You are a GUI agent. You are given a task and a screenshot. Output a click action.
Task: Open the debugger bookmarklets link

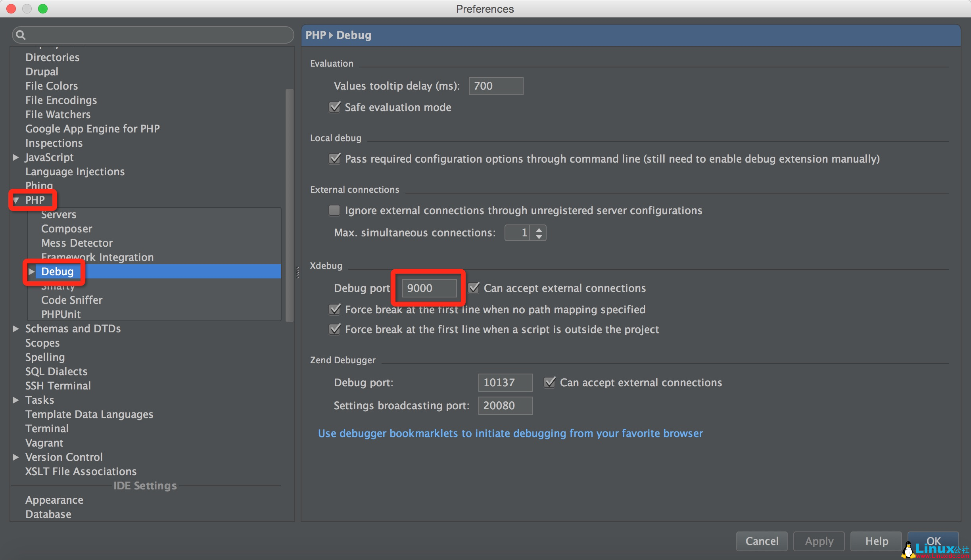click(510, 433)
